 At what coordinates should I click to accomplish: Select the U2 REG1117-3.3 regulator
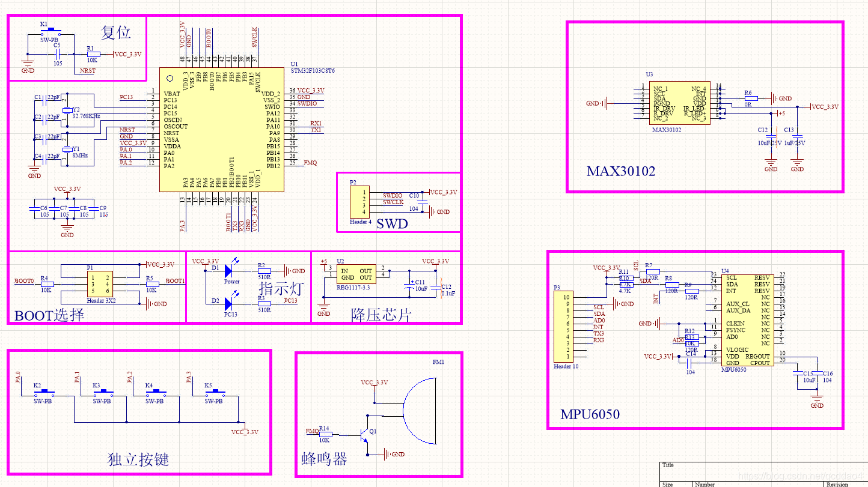click(x=356, y=274)
